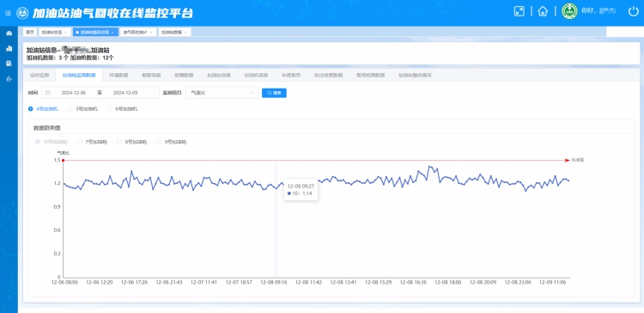Close the last page tab on right
The width and height of the screenshot is (644, 313).
185,32
